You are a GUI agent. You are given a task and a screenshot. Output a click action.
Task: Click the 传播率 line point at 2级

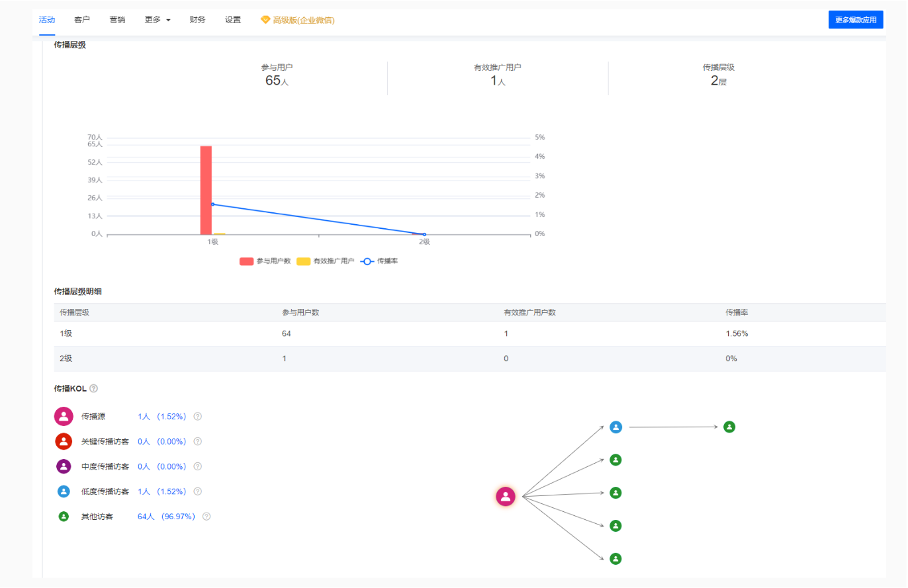click(424, 234)
